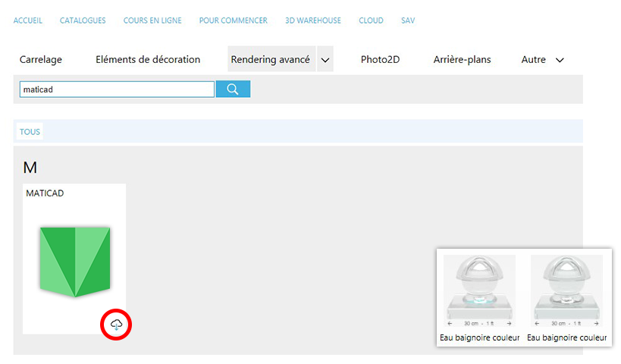The height and width of the screenshot is (364, 621).
Task: Open POUR COMMENCER link
Action: 234,20
